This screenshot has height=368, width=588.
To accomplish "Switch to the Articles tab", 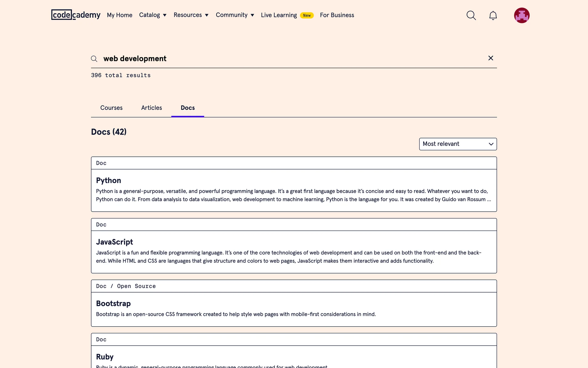I will [151, 108].
